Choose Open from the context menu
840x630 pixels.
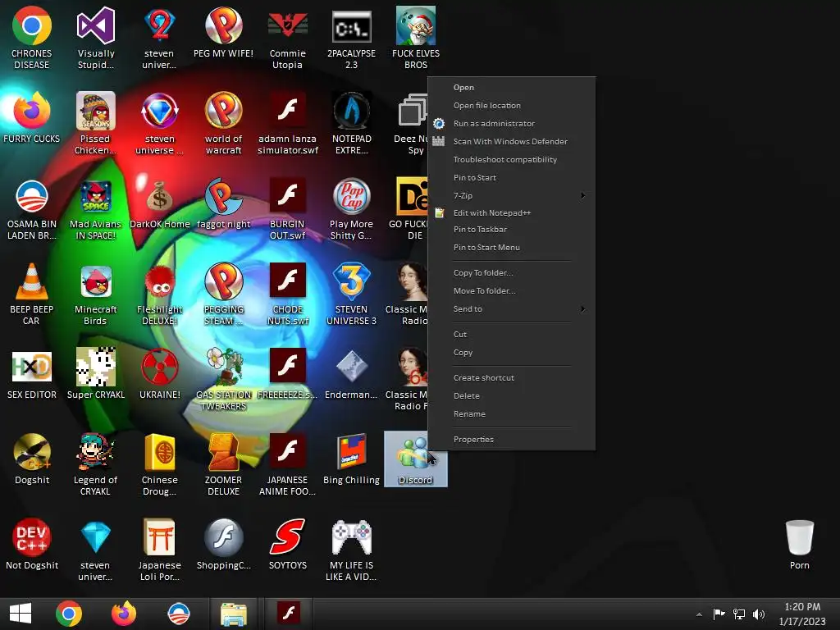[512, 87]
